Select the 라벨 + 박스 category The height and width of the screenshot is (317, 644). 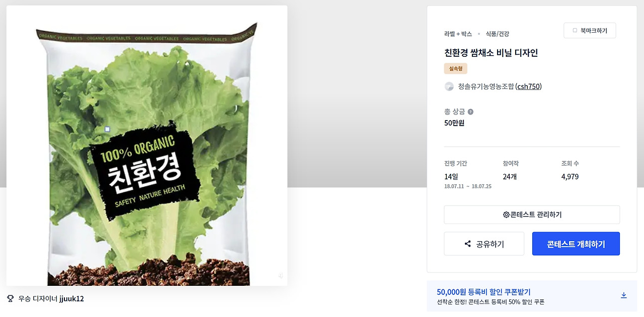coord(458,34)
